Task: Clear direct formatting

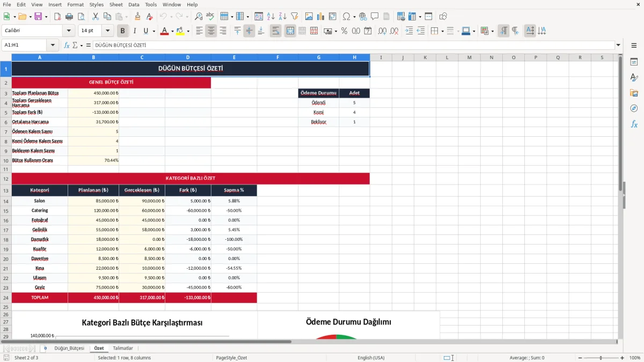Action: coord(149,17)
